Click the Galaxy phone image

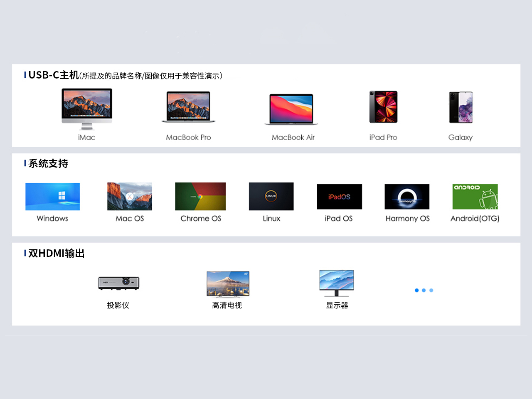461,107
